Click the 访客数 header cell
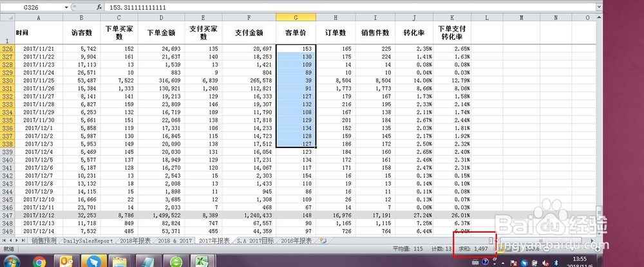 (x=81, y=32)
